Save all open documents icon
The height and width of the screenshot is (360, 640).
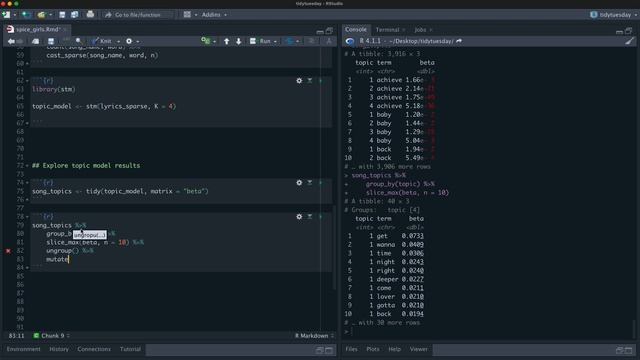[x=74, y=15]
